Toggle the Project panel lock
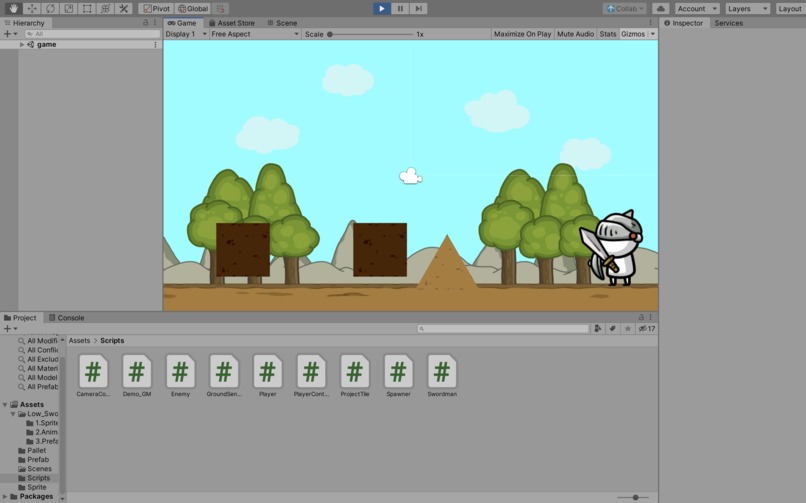 pos(641,318)
